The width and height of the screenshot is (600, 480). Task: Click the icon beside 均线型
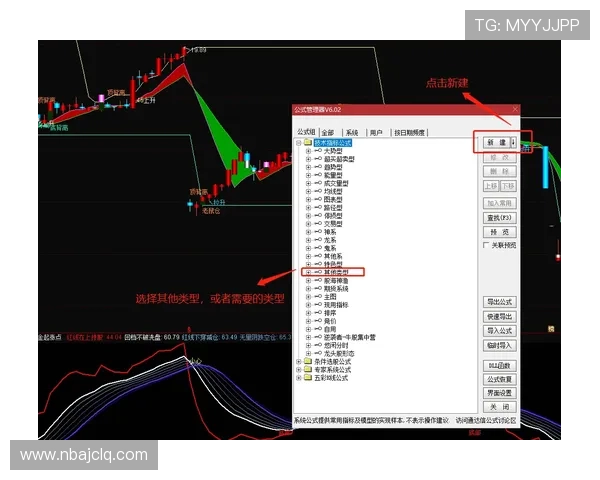click(317, 191)
